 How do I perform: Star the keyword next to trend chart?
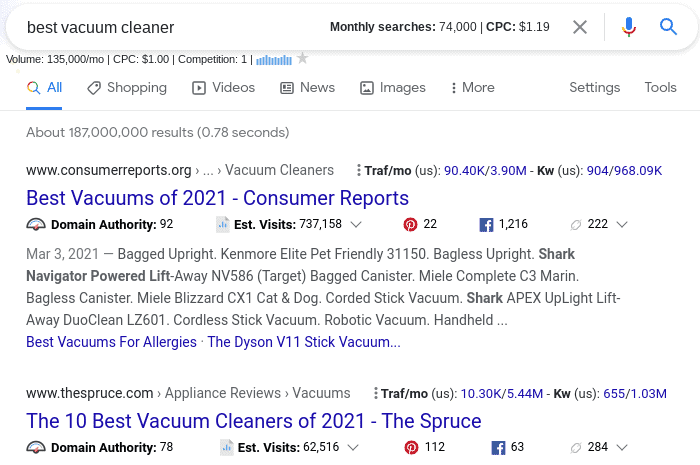coord(302,59)
